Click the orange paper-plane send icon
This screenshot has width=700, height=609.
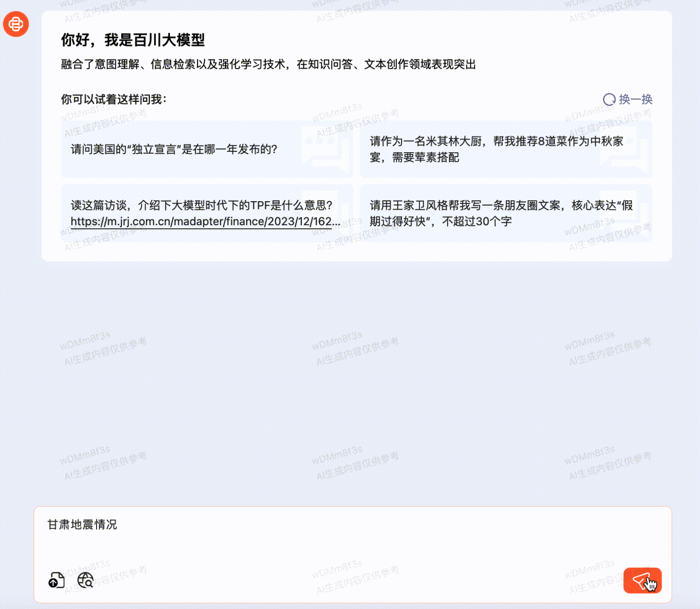(x=642, y=580)
